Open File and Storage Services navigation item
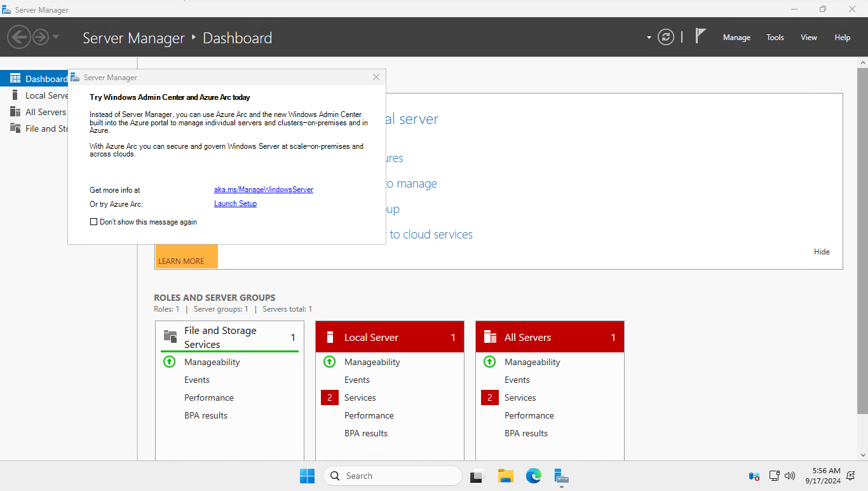The width and height of the screenshot is (868, 491). point(34,128)
